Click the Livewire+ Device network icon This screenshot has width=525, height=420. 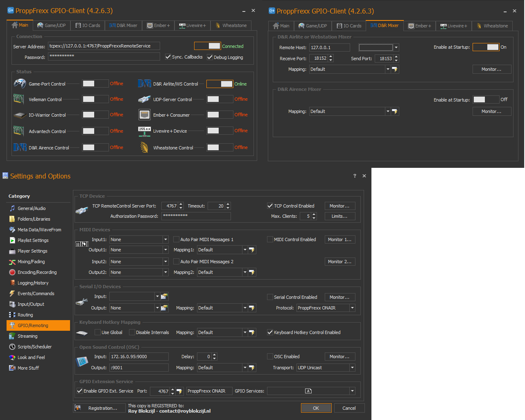145,131
